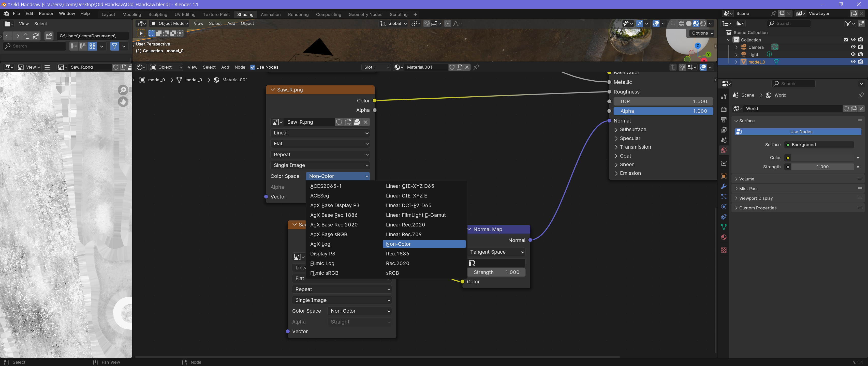Click the Alpha value slider

pyautogui.click(x=663, y=111)
